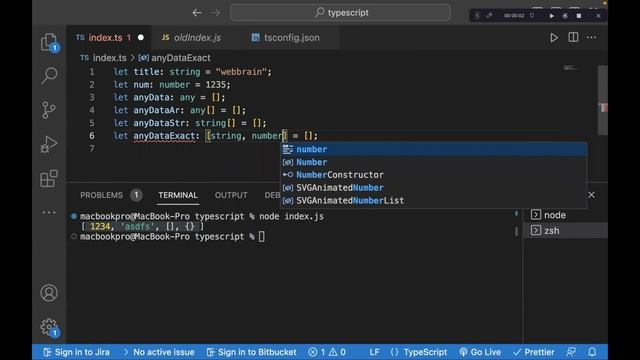
Task: Click the anyDataExact variable with error underline
Action: coord(164,136)
